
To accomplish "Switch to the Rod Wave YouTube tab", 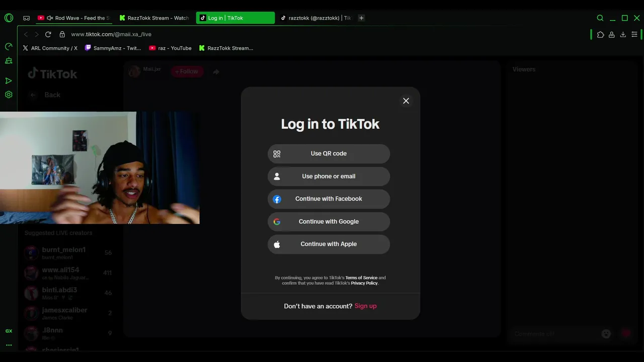I will tap(73, 18).
